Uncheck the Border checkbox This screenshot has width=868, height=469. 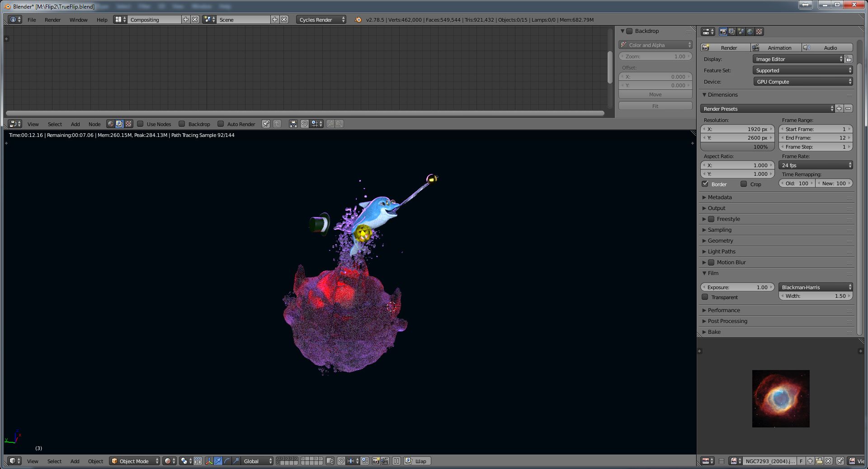point(705,184)
